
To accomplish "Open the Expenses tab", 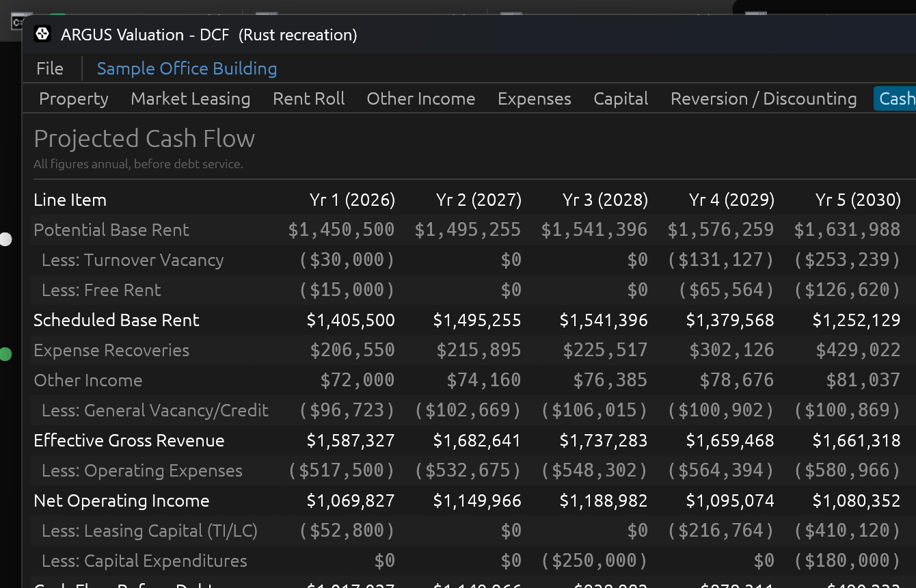I will (535, 98).
